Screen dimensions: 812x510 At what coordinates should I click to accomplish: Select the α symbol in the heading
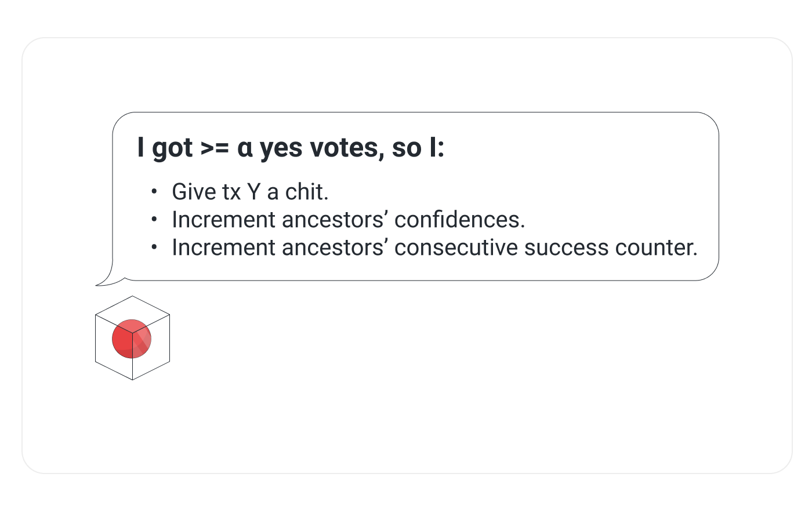(x=245, y=148)
